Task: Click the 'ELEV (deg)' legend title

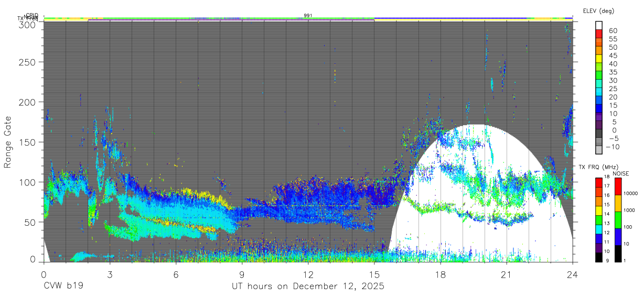Action: pos(598,11)
